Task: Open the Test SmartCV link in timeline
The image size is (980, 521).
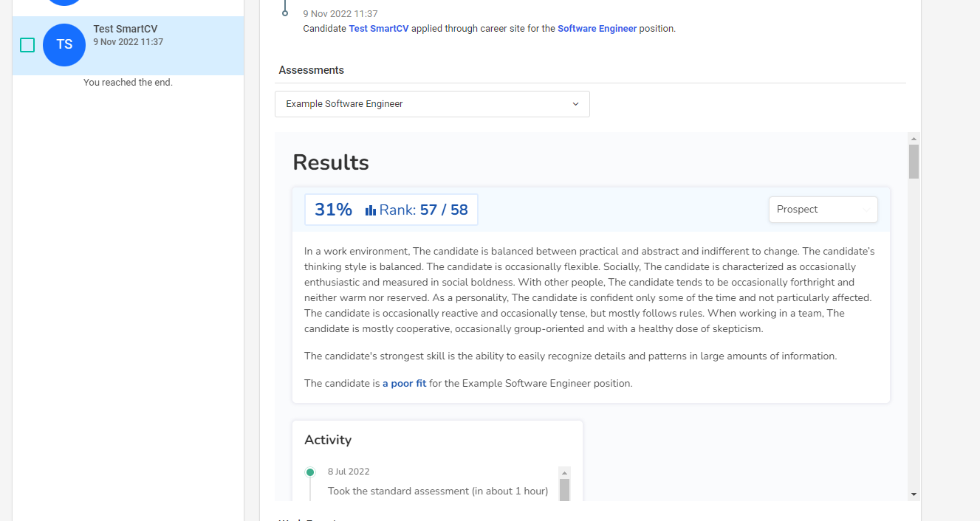Action: pyautogui.click(x=378, y=29)
